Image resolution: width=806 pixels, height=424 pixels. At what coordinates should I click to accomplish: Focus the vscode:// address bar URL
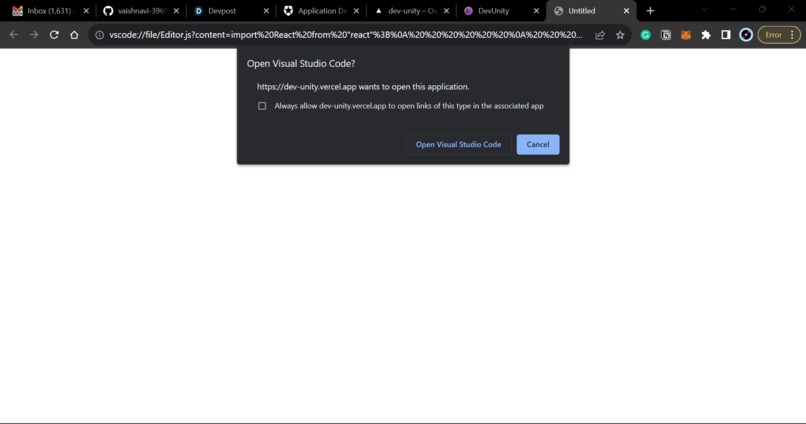pyautogui.click(x=345, y=35)
